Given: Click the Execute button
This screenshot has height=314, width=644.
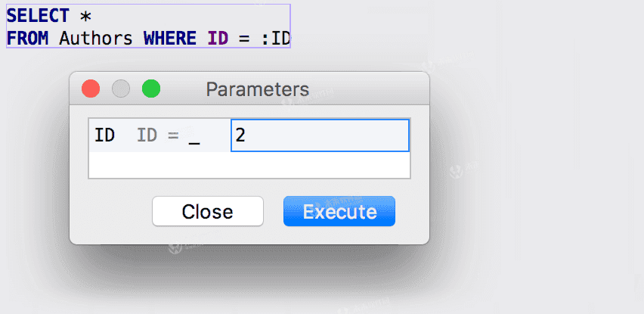Looking at the screenshot, I should 339,211.
